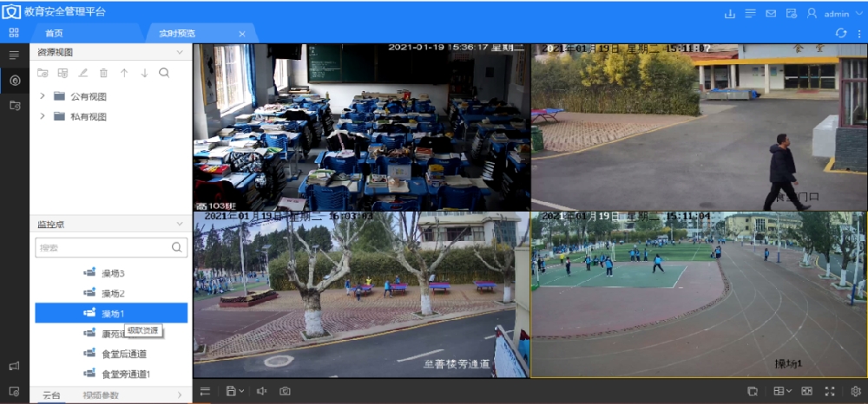
Task: Click the snapshot camera icon
Action: click(285, 391)
